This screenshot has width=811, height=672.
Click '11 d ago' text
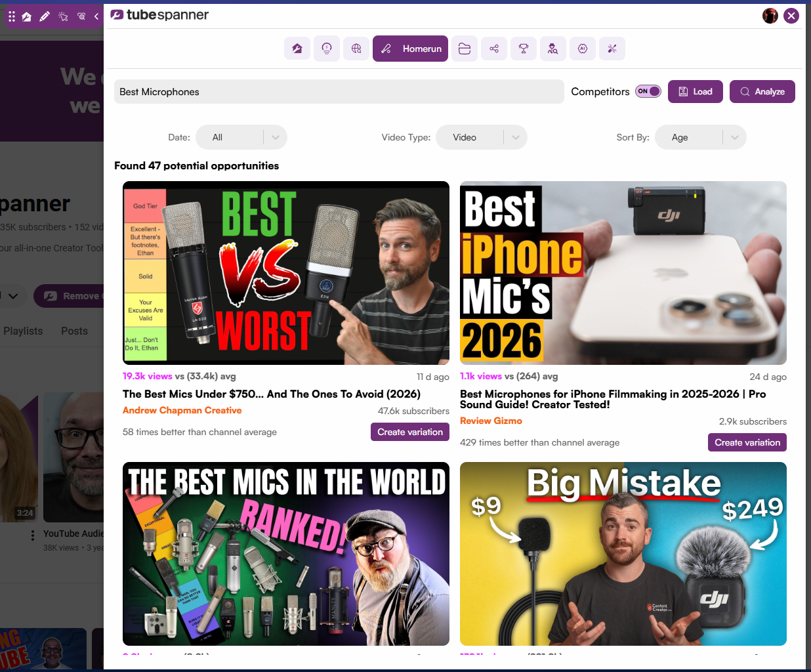433,377
